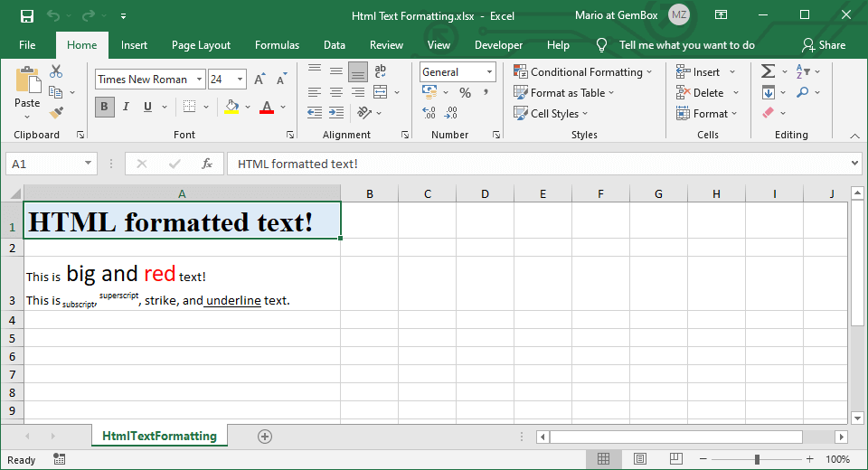Click the Cut scissors icon
The height and width of the screenshot is (470, 868).
(56, 71)
